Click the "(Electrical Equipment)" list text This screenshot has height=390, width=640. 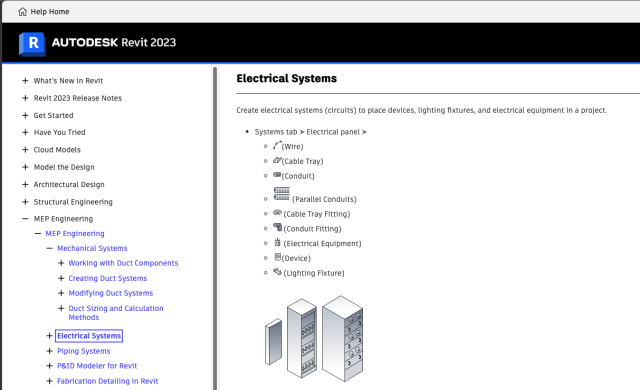(322, 244)
